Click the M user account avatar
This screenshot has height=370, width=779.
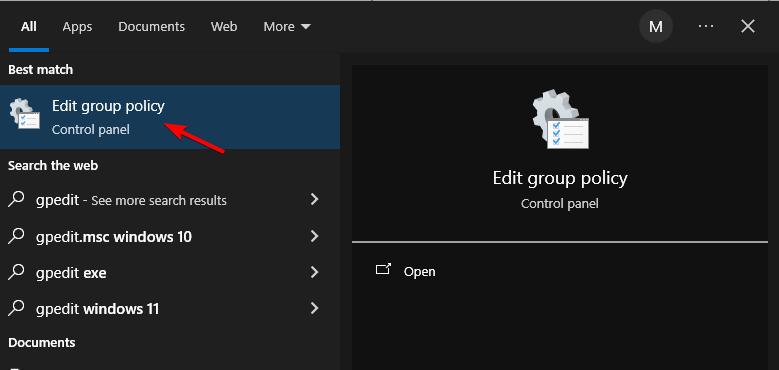[x=656, y=26]
